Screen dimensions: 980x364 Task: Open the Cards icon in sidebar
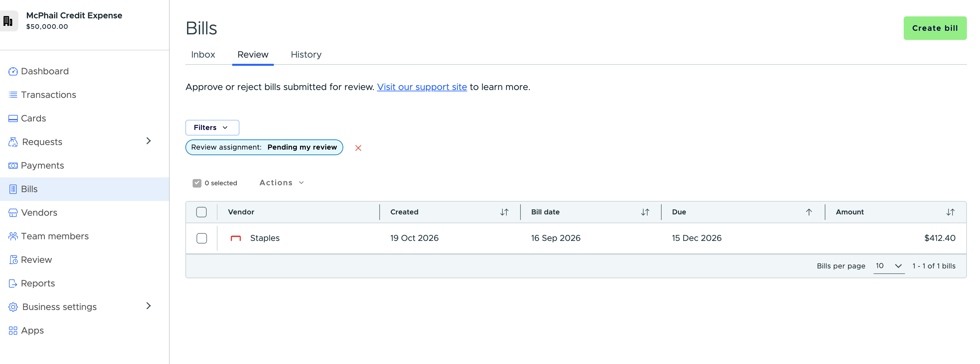pos(13,118)
